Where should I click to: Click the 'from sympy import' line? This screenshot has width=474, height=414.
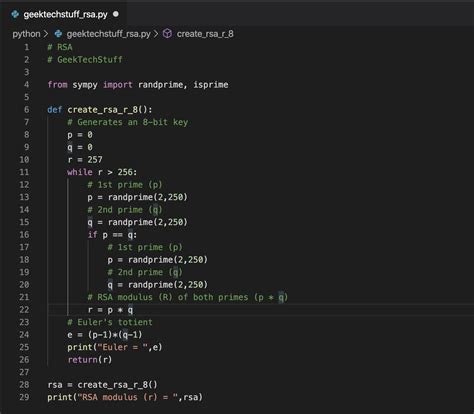[138, 85]
